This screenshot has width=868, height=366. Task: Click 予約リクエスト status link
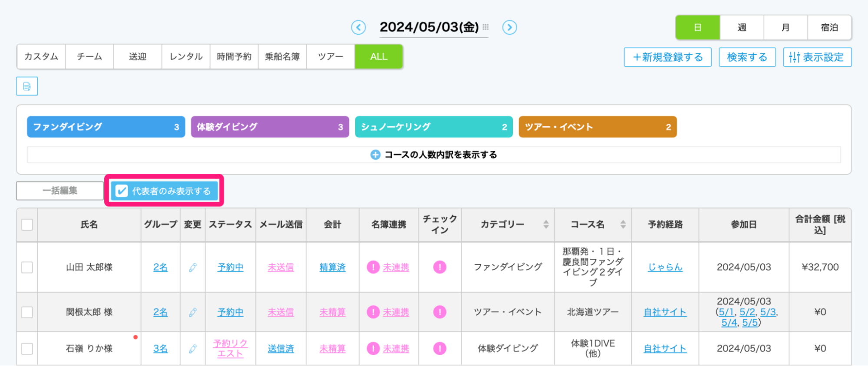pyautogui.click(x=230, y=349)
